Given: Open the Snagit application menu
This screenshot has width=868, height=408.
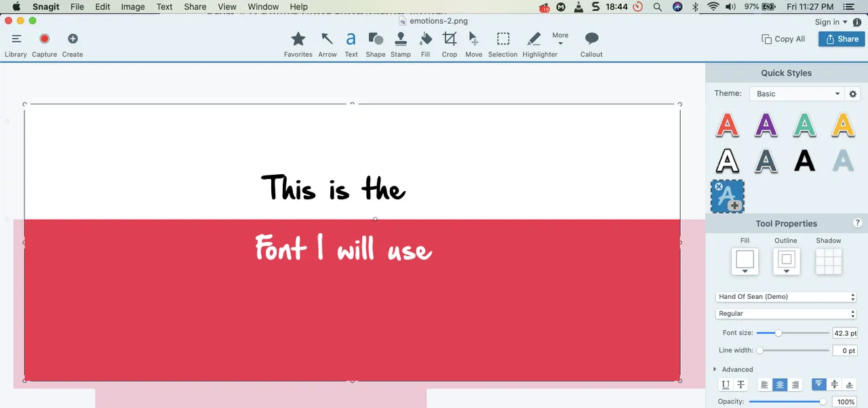Looking at the screenshot, I should coord(47,7).
